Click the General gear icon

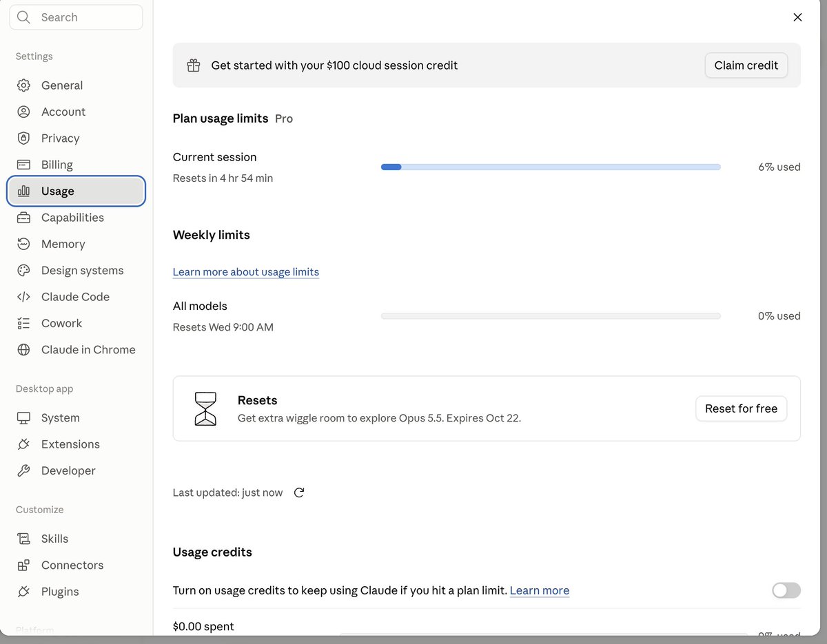click(x=23, y=85)
